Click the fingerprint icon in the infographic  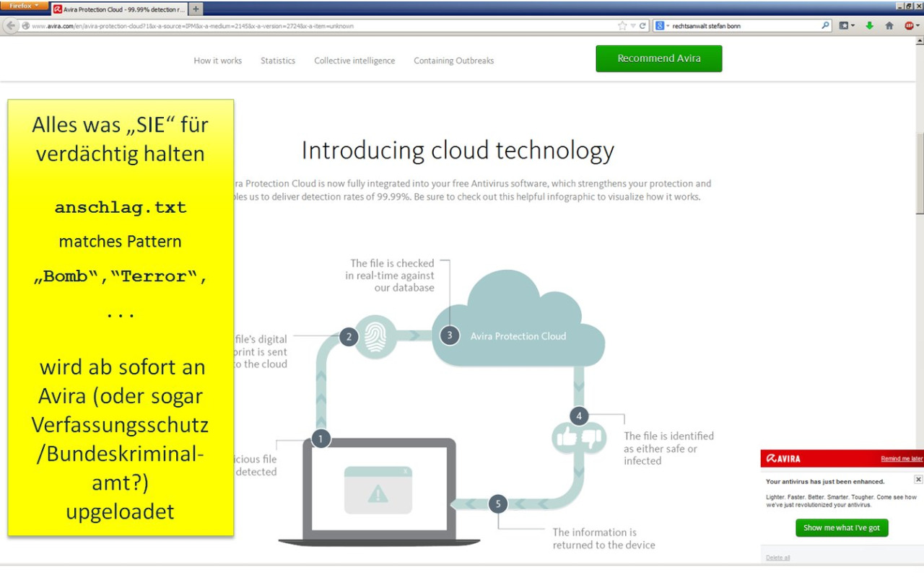point(376,336)
